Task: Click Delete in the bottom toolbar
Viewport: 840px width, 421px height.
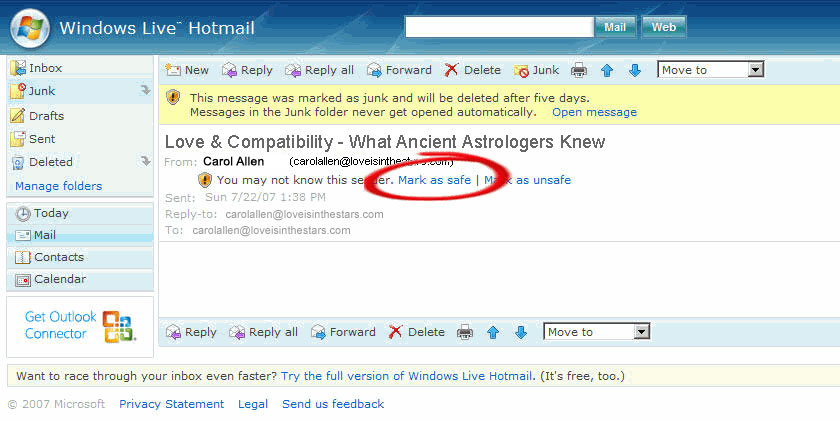Action: click(416, 332)
